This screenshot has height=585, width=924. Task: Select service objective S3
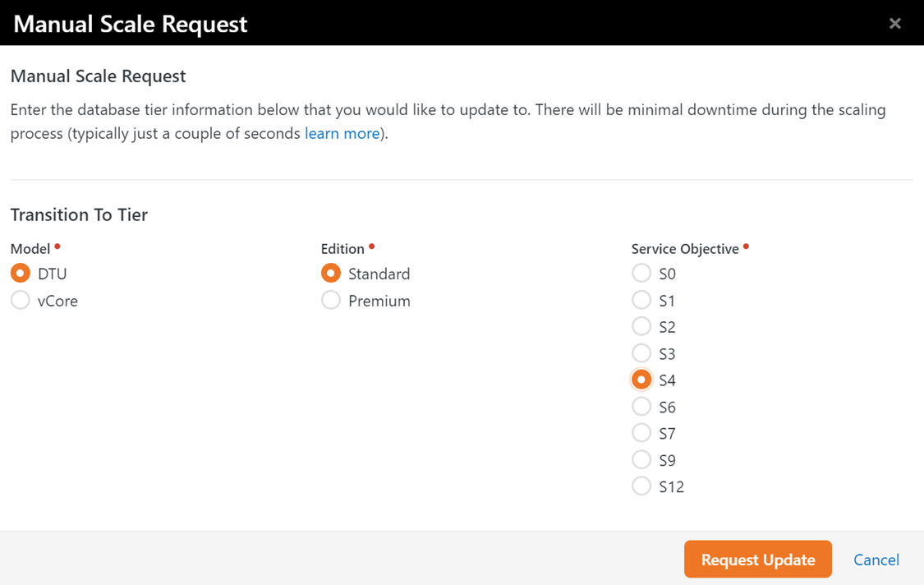tap(641, 353)
